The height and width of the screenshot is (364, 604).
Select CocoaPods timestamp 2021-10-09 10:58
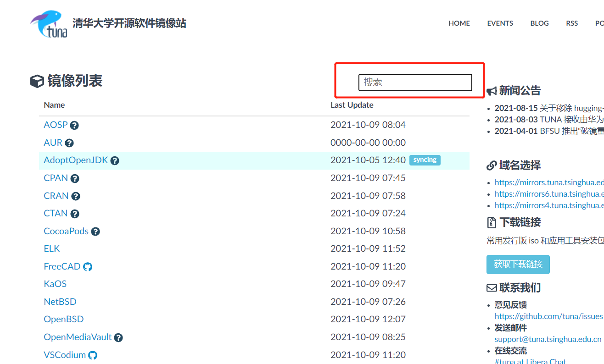click(x=368, y=231)
